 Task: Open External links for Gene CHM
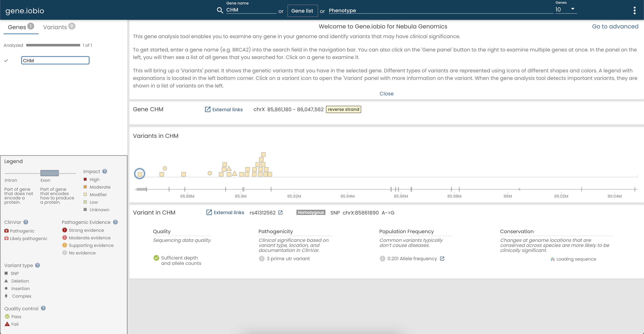[224, 109]
